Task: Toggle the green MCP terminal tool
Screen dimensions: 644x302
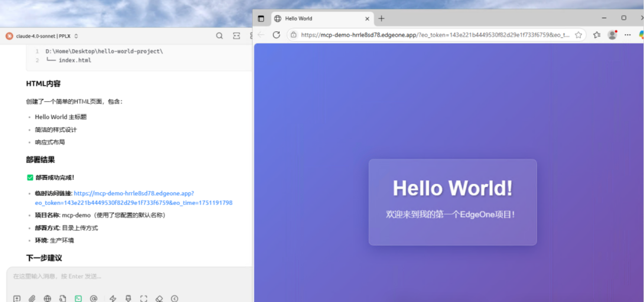Action: (78, 298)
